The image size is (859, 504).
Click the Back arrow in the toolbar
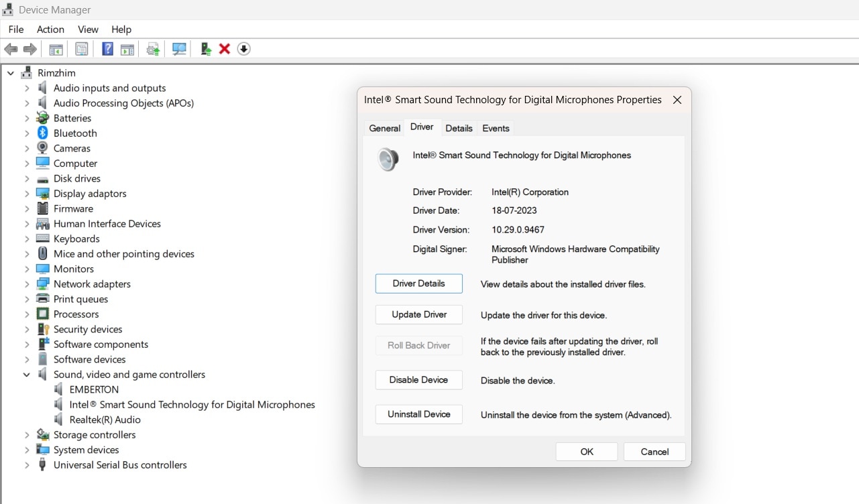coord(11,49)
